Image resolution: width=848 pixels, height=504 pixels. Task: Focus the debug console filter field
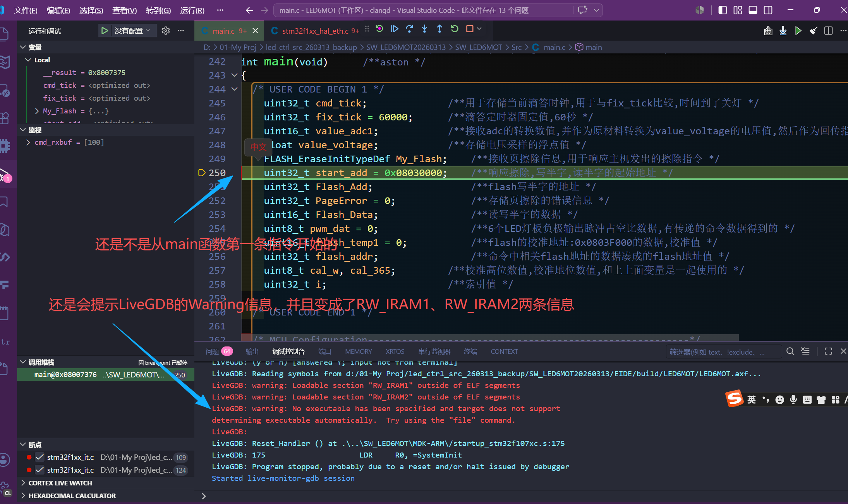[x=724, y=352]
